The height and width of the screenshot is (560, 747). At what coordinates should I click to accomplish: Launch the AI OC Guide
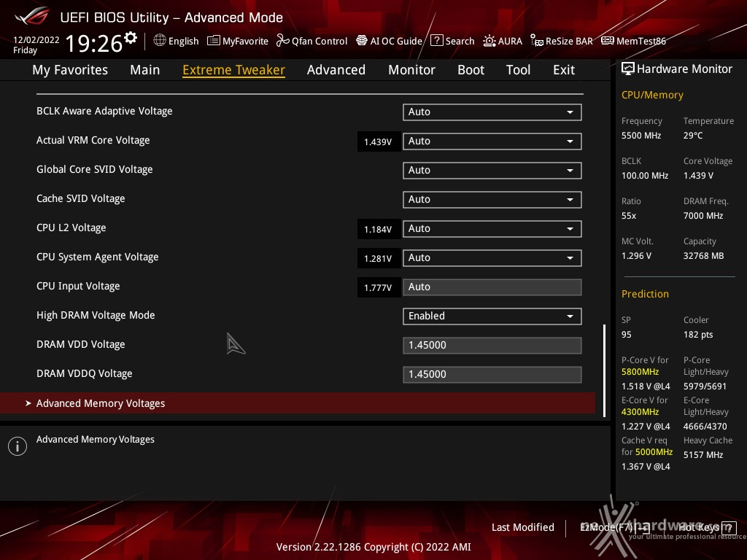point(390,41)
